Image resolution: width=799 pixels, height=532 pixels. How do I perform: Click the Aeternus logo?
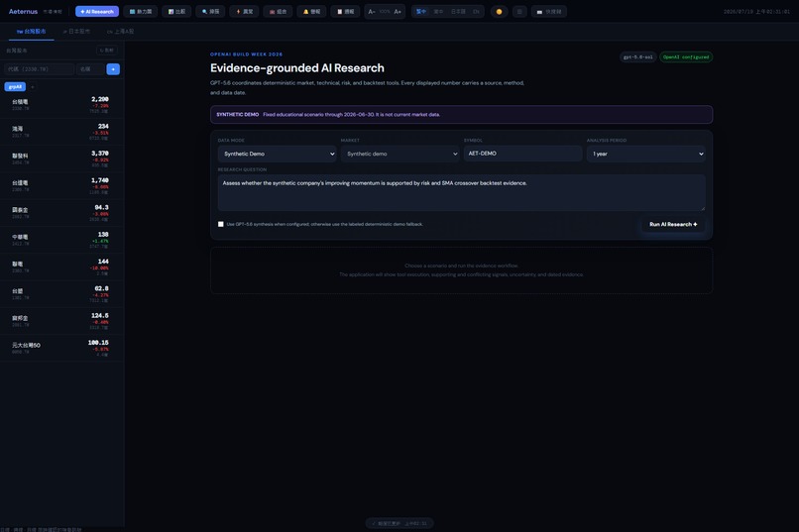point(23,11)
